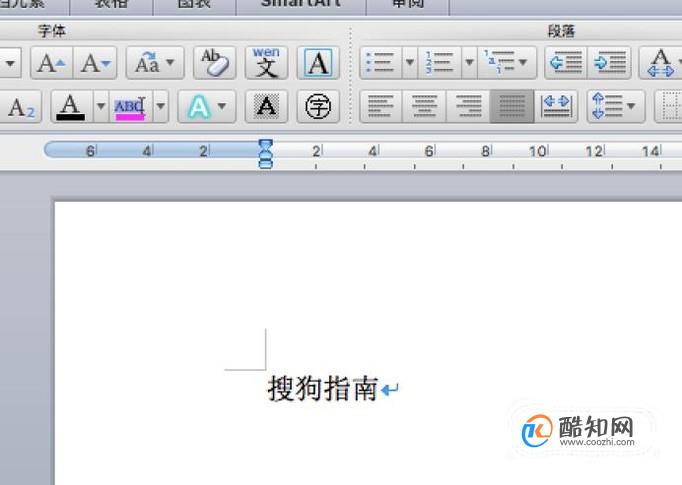Click the 字体 group label
The height and width of the screenshot is (485, 682).
coord(52,31)
